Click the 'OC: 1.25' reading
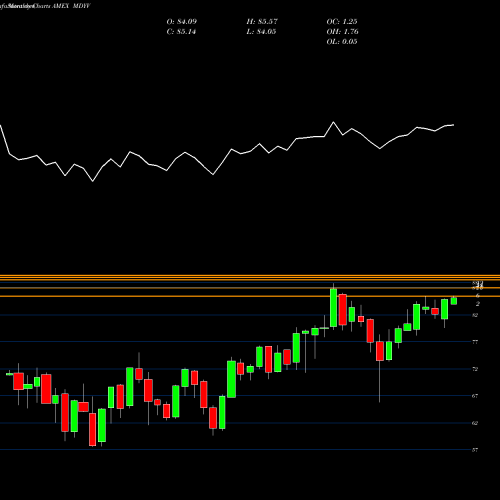This screenshot has height=500, width=500. (x=342, y=22)
